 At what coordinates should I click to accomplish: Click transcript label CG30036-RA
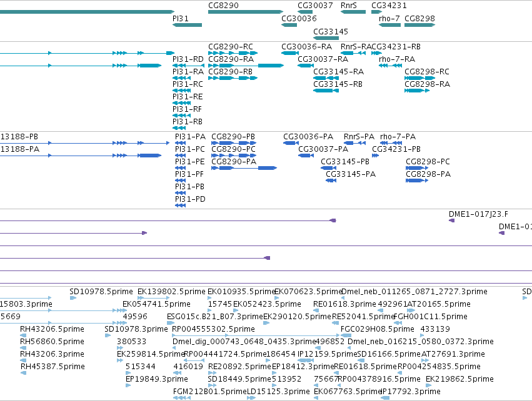(x=306, y=47)
